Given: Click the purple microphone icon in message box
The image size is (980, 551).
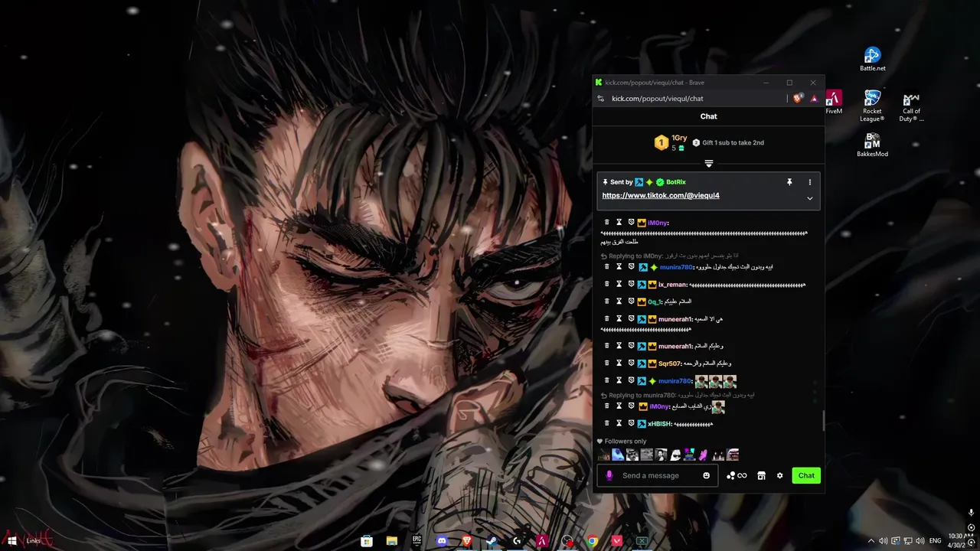Looking at the screenshot, I should 609,476.
